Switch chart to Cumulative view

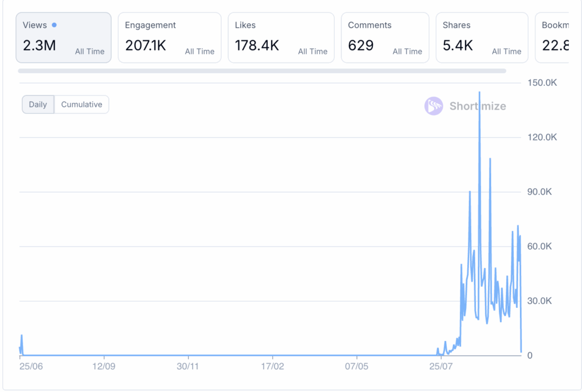coord(81,105)
